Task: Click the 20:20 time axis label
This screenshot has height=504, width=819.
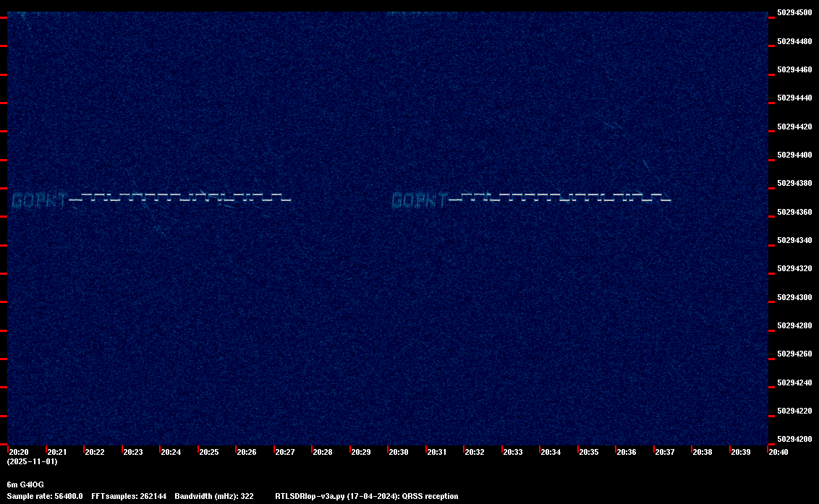Action: pyautogui.click(x=19, y=452)
